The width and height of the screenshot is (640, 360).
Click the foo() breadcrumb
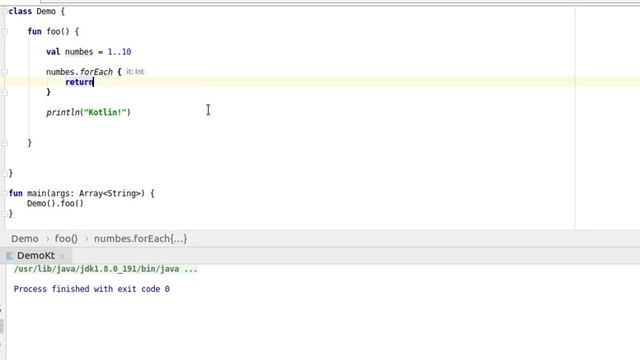(x=66, y=239)
